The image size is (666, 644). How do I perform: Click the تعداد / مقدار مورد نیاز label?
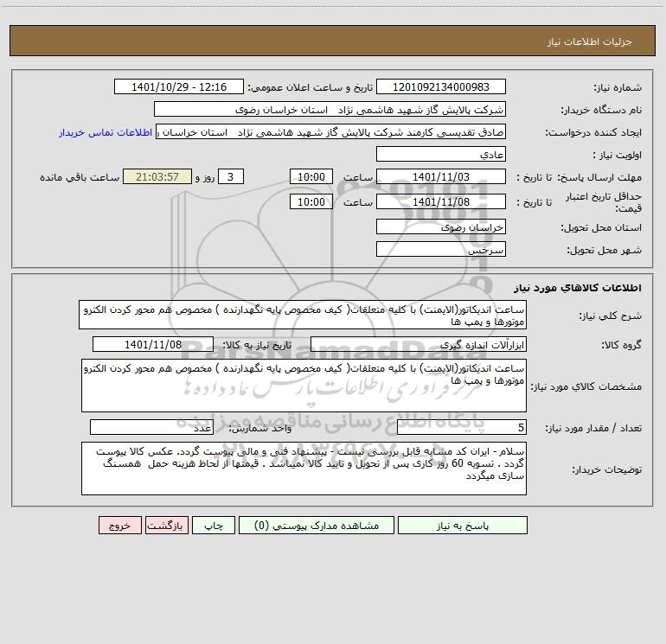click(x=593, y=429)
